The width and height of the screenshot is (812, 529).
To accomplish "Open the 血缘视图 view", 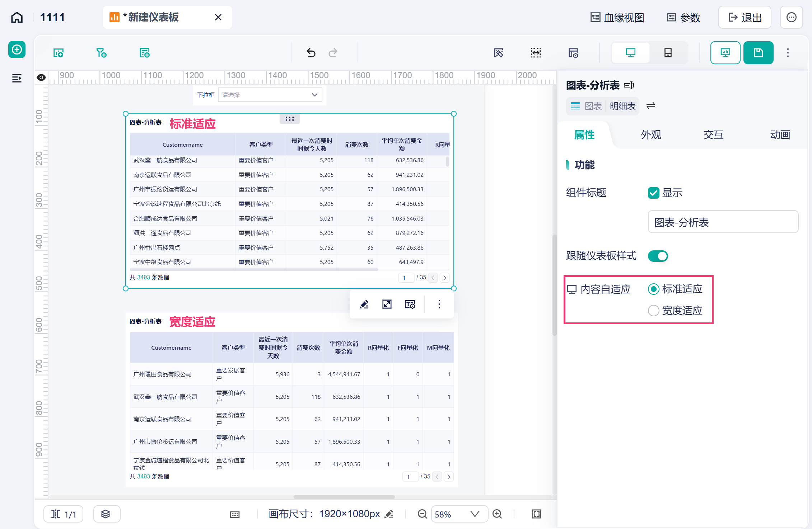I will 617,17.
